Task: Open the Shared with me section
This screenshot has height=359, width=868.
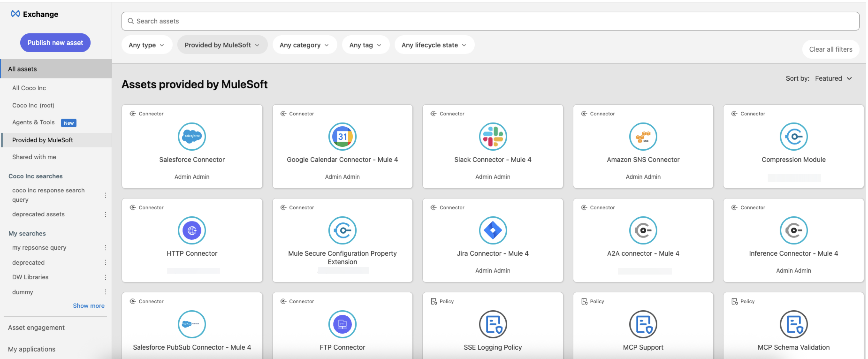Action: pyautogui.click(x=34, y=157)
